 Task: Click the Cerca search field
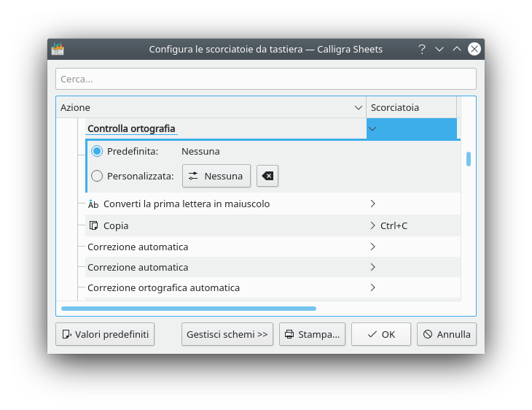coord(265,79)
